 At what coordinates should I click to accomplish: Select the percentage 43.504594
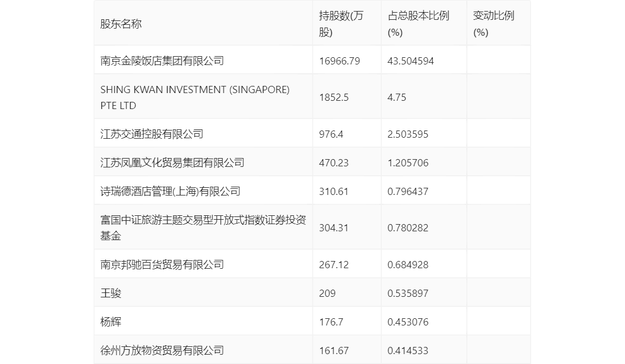(x=411, y=61)
